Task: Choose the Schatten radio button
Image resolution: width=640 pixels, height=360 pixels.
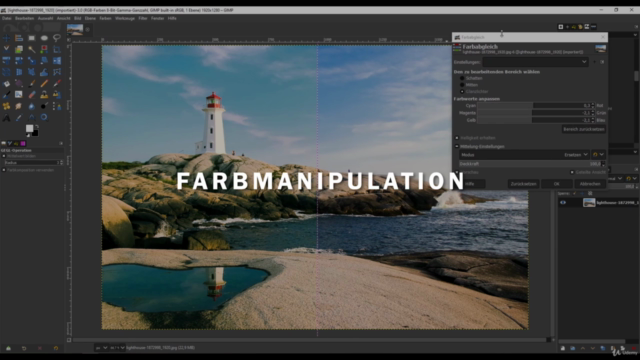Action: click(x=462, y=78)
